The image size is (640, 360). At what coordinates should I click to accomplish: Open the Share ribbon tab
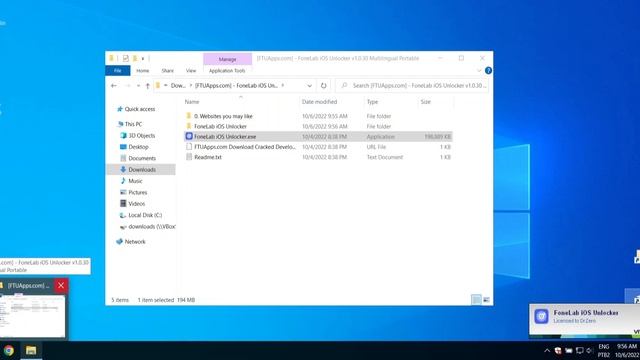(x=167, y=71)
